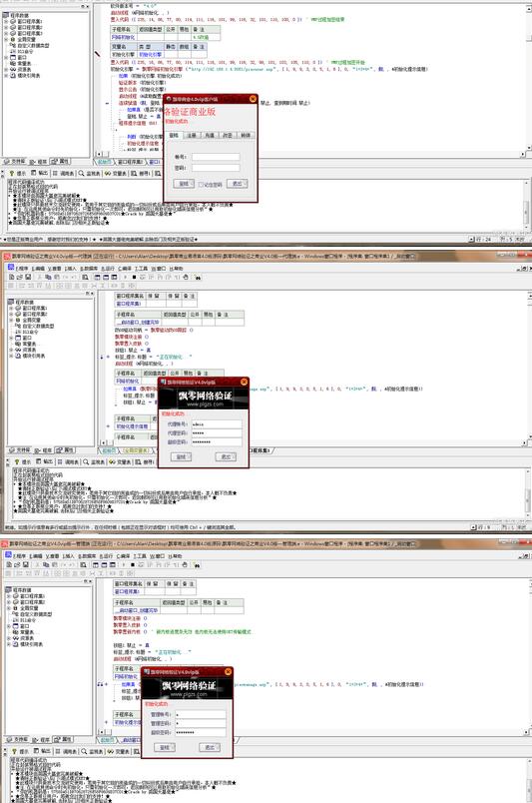Open 调用表 tab in middle window output panel
The image size is (532, 803).
click(x=67, y=462)
